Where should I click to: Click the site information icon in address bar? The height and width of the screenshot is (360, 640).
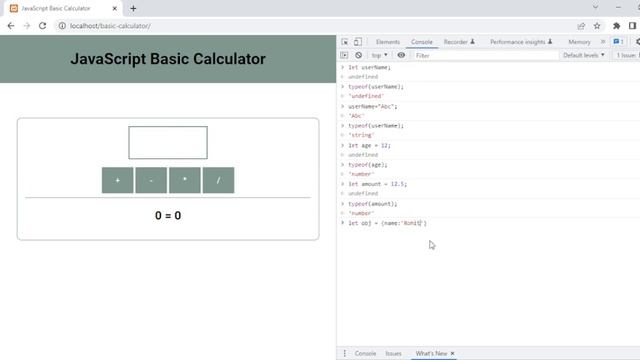62,26
